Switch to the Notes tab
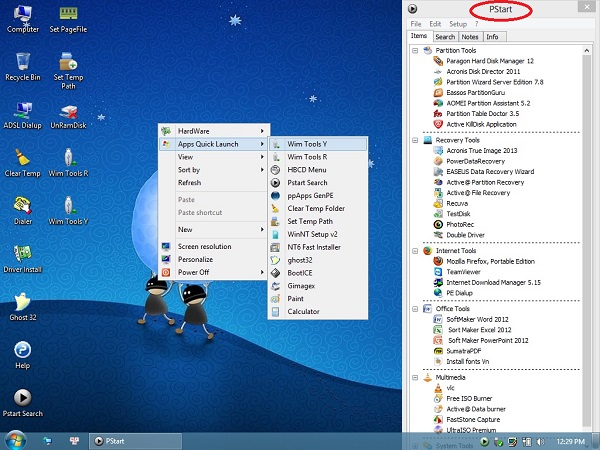 point(470,37)
